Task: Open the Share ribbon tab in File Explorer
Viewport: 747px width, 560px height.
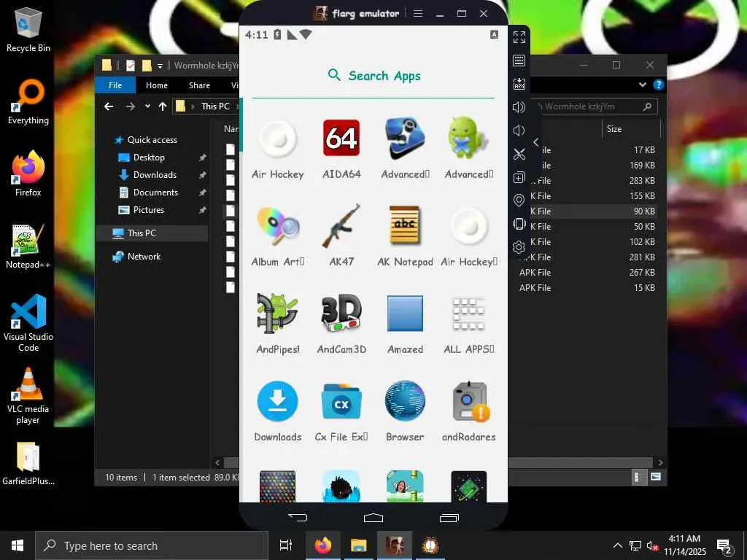Action: tap(199, 85)
